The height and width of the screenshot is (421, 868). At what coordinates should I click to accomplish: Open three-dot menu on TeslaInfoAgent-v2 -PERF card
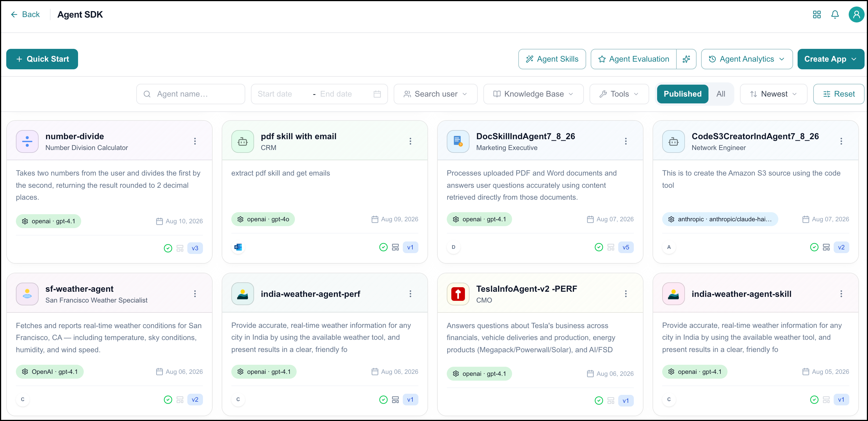(x=626, y=294)
